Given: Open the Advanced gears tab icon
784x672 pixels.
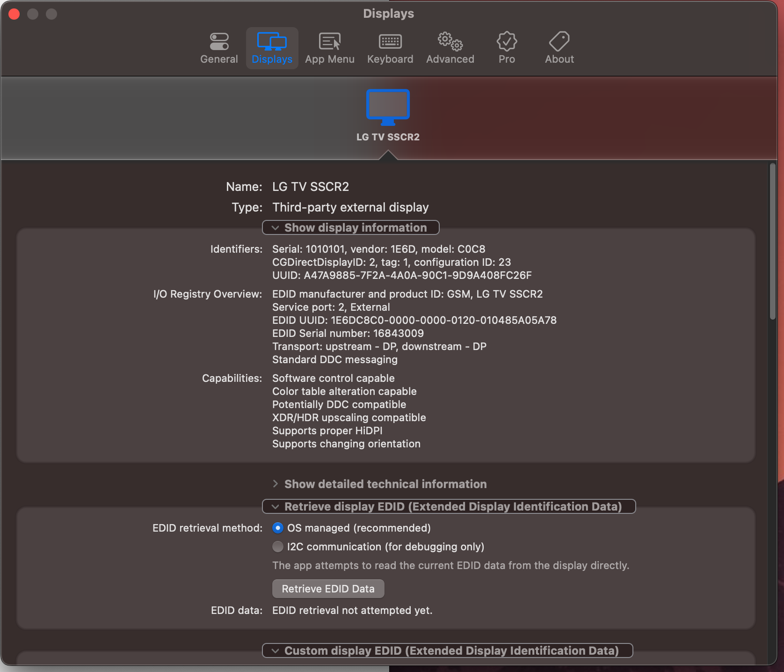Looking at the screenshot, I should coord(450,42).
